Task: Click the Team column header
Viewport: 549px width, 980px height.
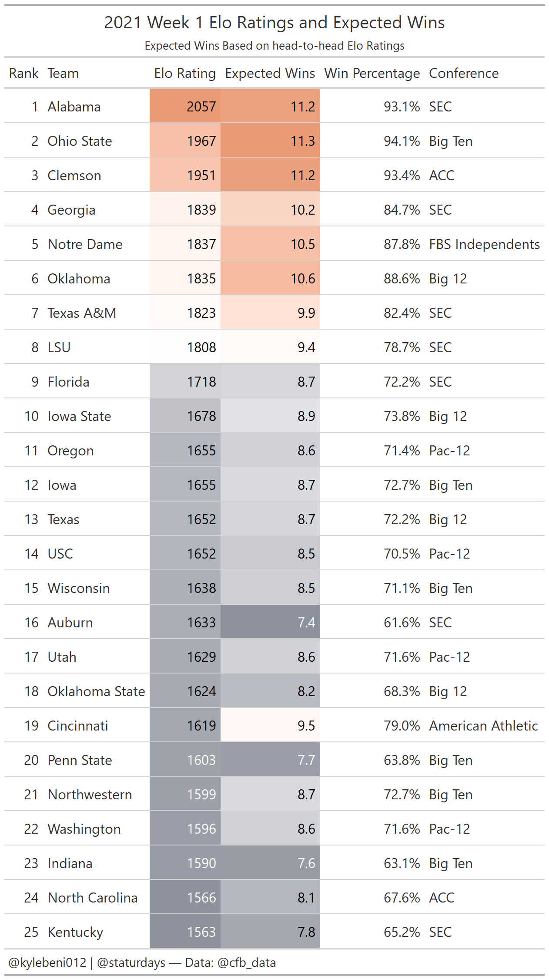Action: click(63, 73)
